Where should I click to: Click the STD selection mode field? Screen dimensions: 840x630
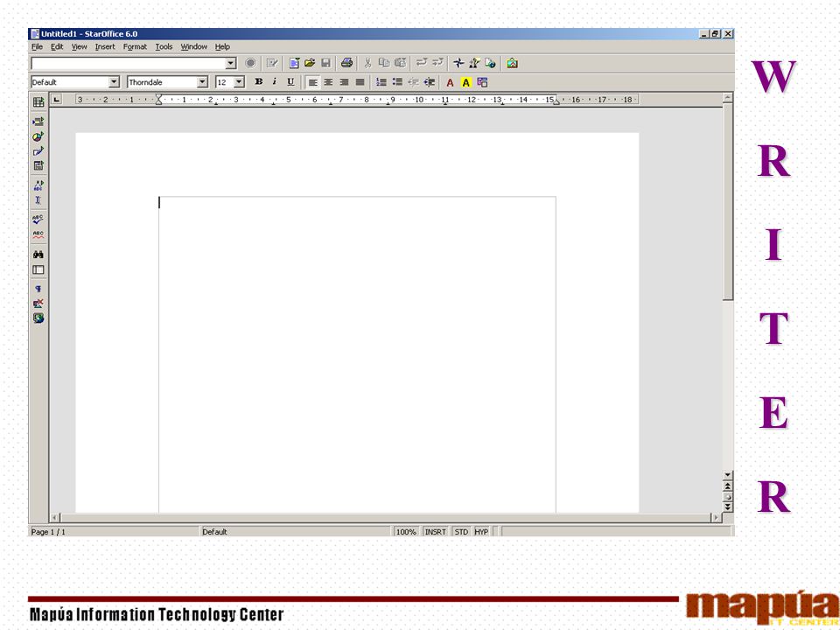pyautogui.click(x=461, y=531)
